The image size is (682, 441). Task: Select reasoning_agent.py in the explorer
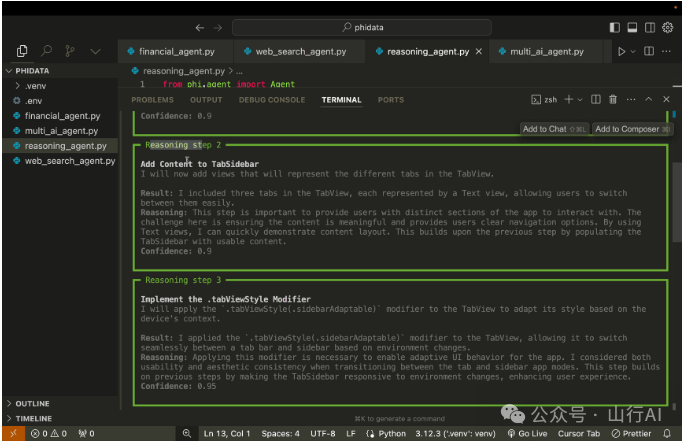pyautogui.click(x=61, y=146)
